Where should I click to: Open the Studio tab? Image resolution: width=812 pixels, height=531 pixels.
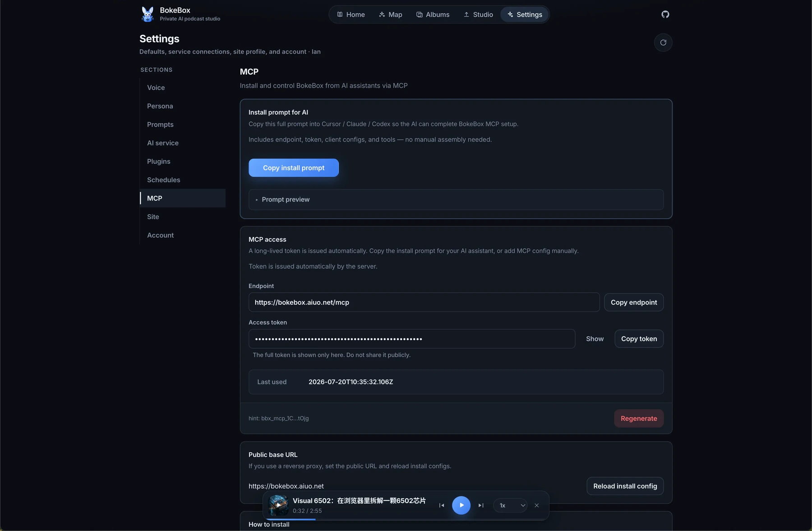click(x=478, y=14)
